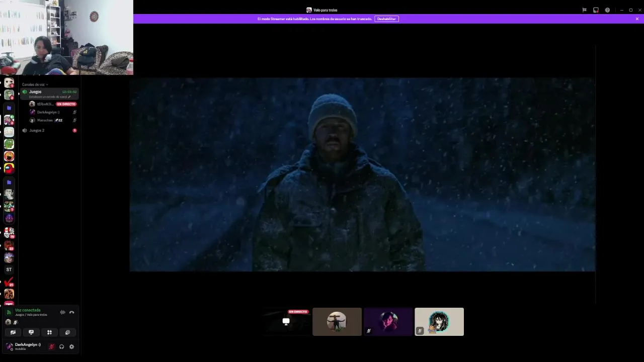644x362 pixels.
Task: Open the Among Us crewmate server icon
Action: tap(9, 168)
